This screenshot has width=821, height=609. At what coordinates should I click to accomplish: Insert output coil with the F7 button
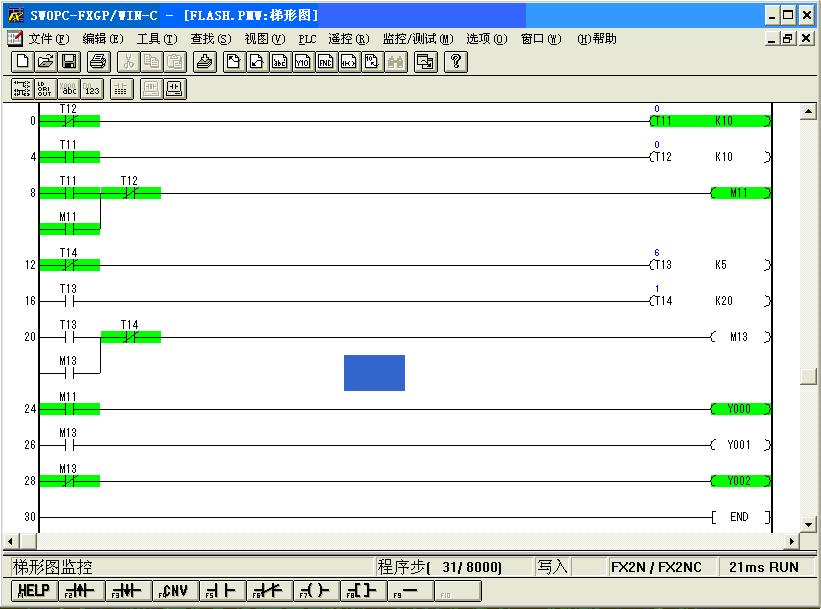point(316,591)
